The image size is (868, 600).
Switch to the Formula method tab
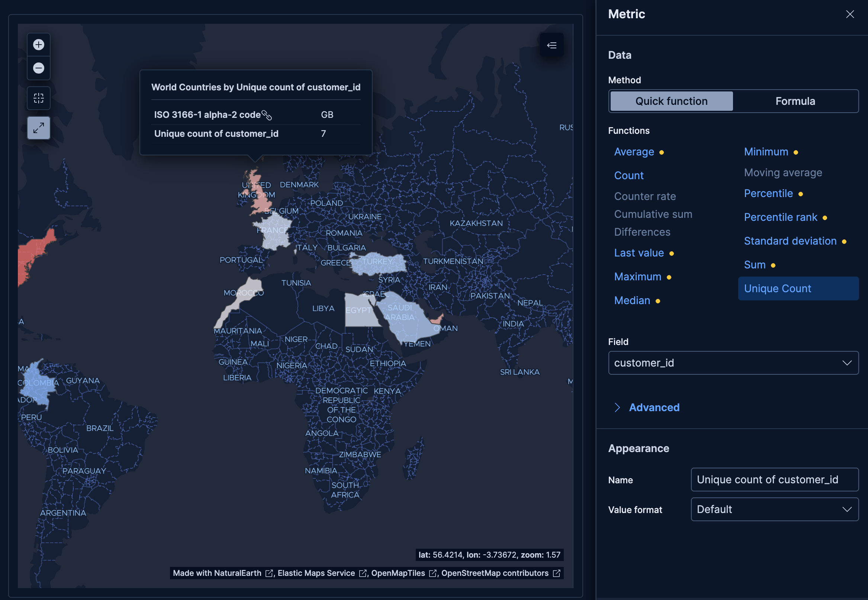(795, 101)
